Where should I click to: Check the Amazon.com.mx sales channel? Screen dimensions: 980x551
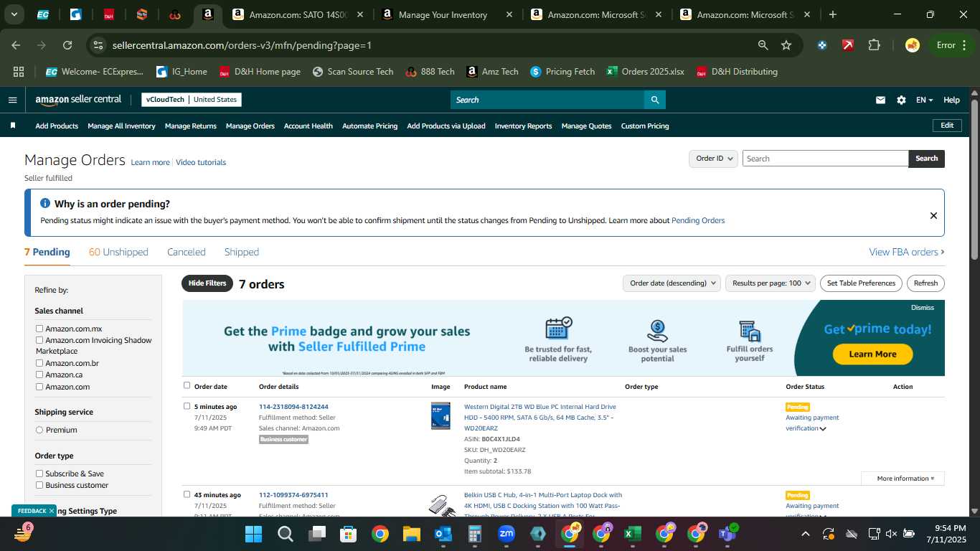coord(39,329)
